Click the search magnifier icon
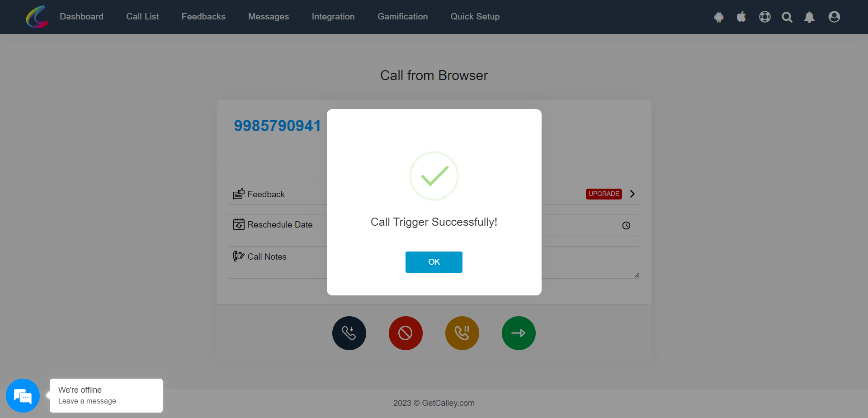The width and height of the screenshot is (868, 418). pos(787,17)
